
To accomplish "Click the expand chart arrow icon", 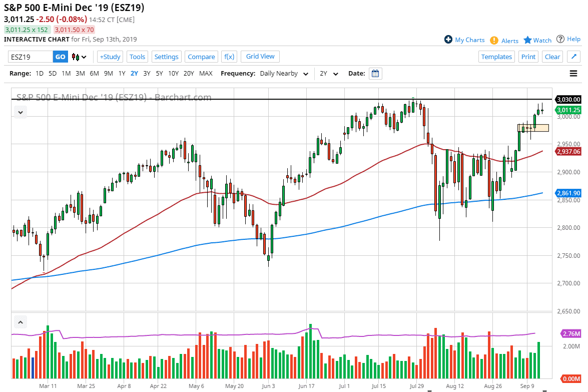I will [x=574, y=57].
